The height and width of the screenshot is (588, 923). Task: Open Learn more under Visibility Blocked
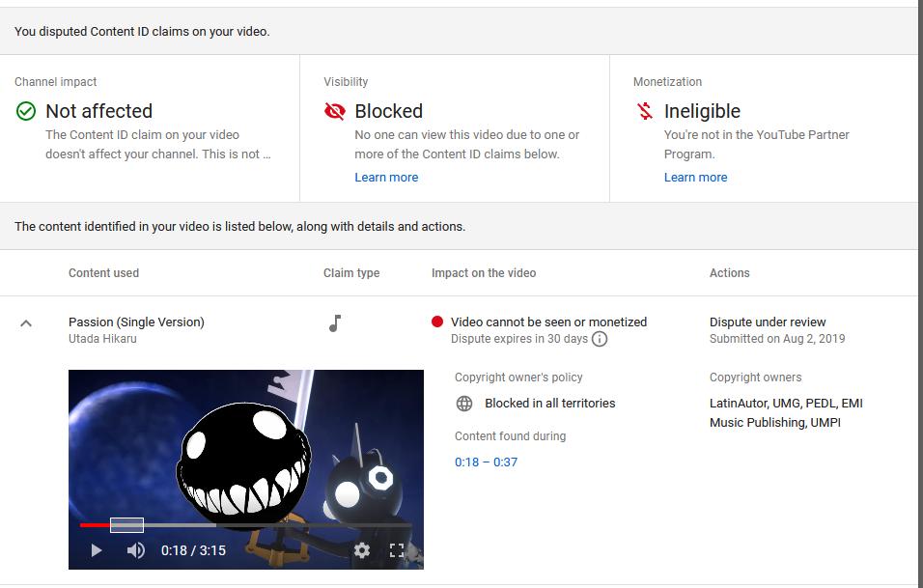click(x=386, y=177)
